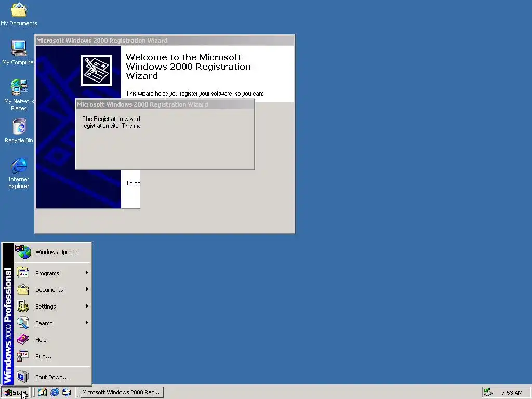Launch Outlook Express from quick launch bar
Image resolution: width=532 pixels, height=399 pixels.
pyautogui.click(x=66, y=392)
